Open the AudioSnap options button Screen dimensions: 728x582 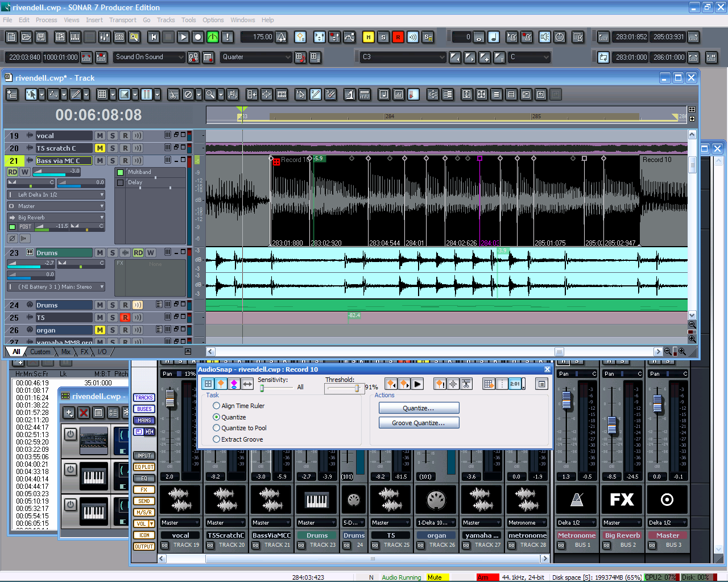pos(541,384)
